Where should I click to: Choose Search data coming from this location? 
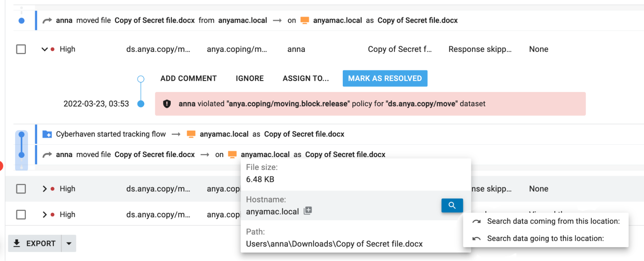(553, 221)
